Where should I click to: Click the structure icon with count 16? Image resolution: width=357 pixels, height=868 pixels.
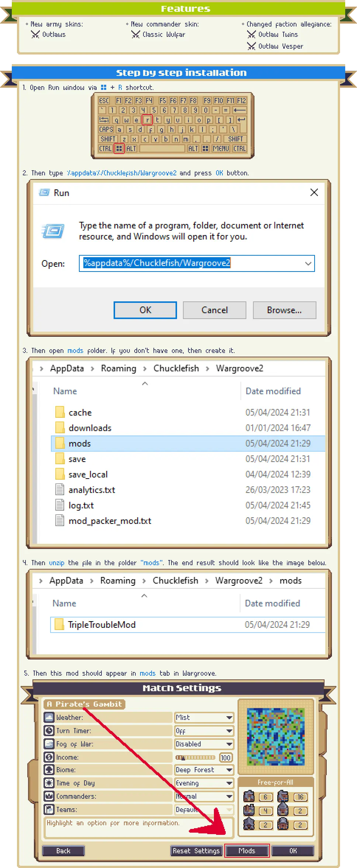click(283, 796)
